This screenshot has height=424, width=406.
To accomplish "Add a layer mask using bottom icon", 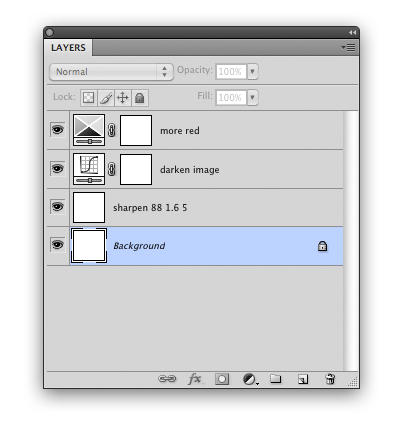I will (x=222, y=379).
